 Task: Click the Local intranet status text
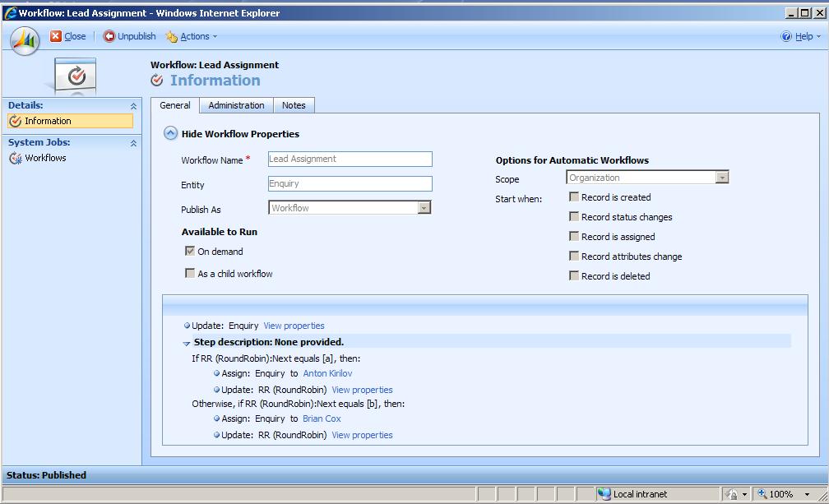click(640, 494)
